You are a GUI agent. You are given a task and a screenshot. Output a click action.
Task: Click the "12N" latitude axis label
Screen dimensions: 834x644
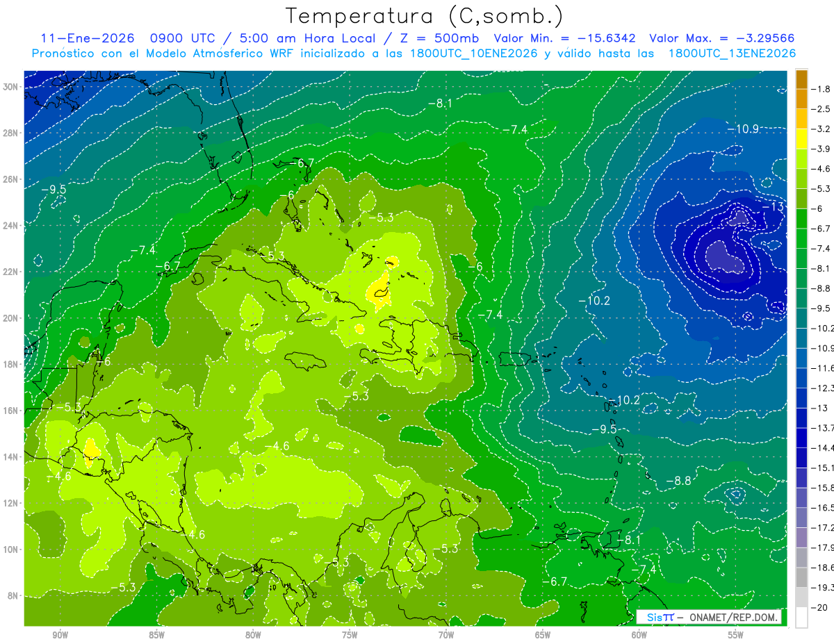click(11, 503)
